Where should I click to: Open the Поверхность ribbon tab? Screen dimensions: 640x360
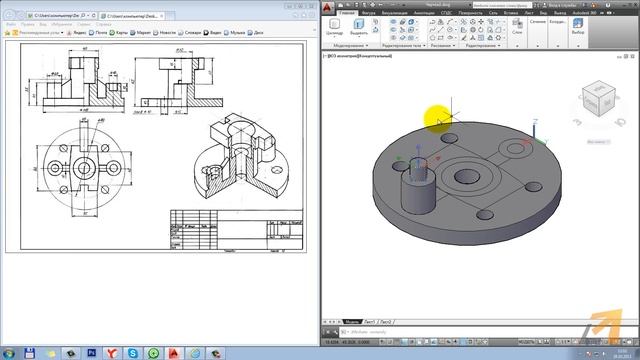[470, 13]
